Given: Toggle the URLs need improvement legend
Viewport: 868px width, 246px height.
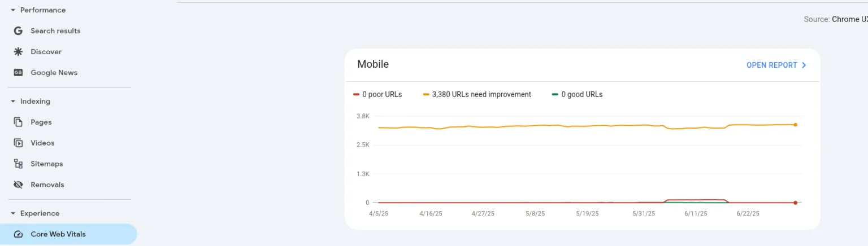Looking at the screenshot, I should click(477, 95).
